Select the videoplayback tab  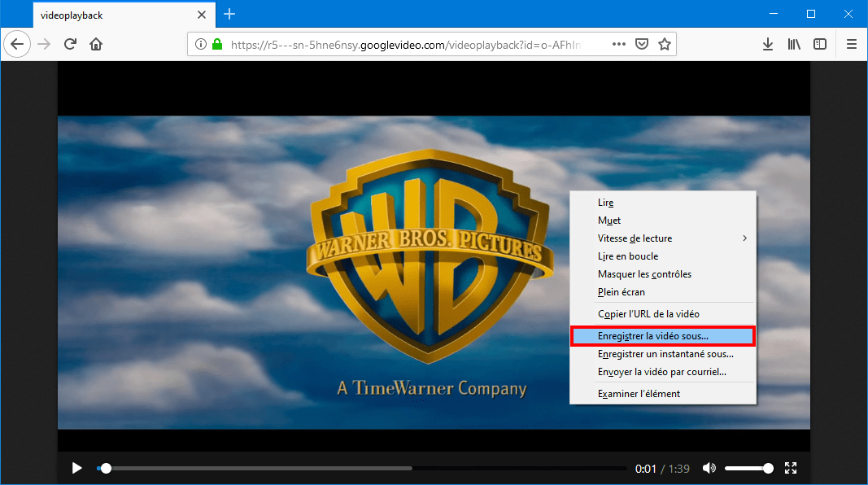click(124, 15)
